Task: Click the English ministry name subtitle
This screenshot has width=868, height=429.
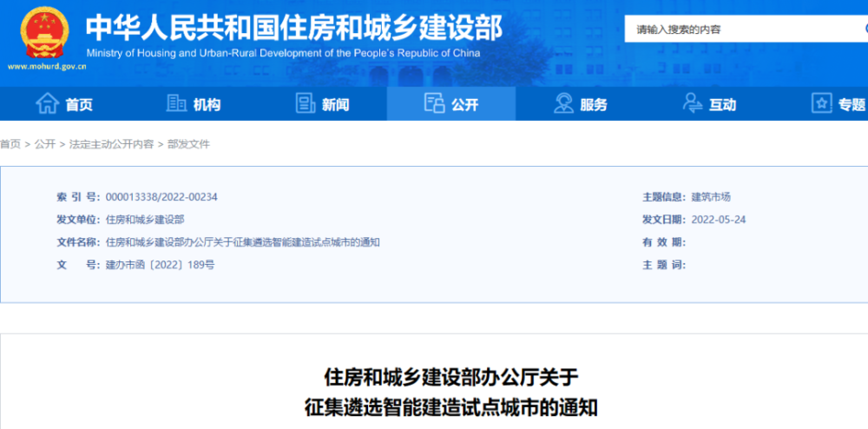Action: coord(284,54)
